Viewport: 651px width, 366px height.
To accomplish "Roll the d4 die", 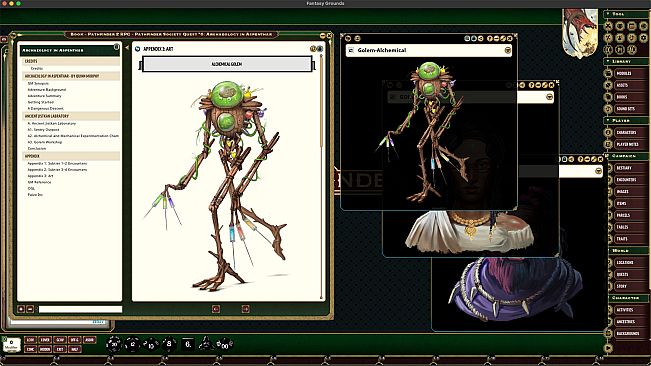I will [206, 343].
